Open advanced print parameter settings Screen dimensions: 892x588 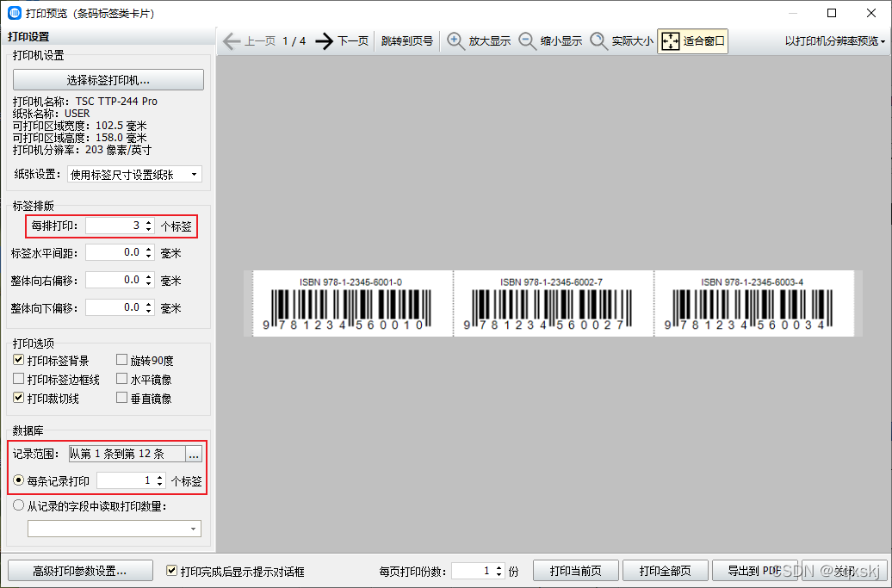pos(80,571)
